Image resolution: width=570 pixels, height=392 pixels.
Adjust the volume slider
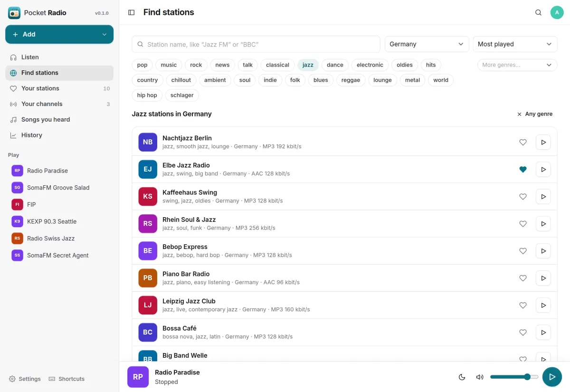(x=514, y=377)
